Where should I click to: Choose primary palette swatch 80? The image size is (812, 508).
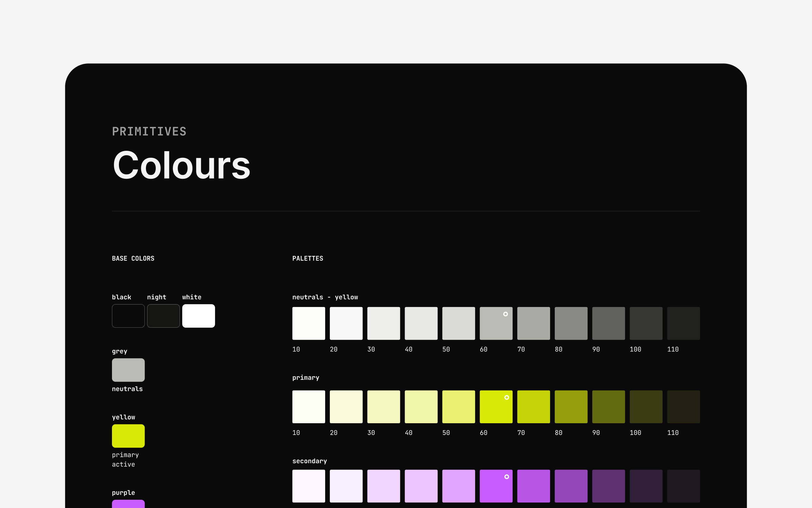pyautogui.click(x=571, y=406)
